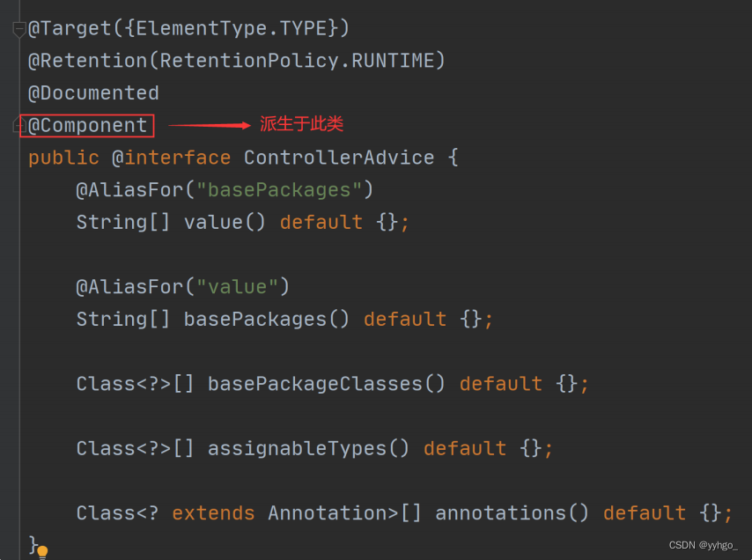
Task: Click the yellow lightbulb quick-fix icon
Action: tap(42, 553)
